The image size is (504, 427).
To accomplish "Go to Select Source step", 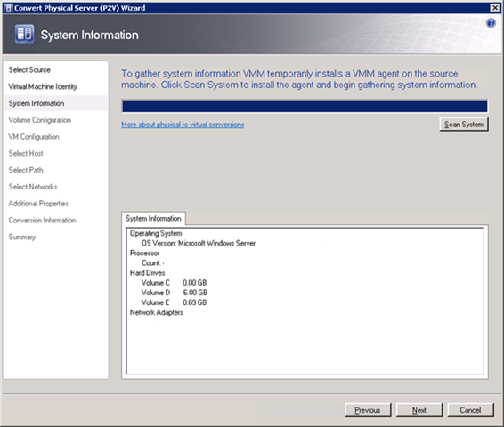I will pyautogui.click(x=29, y=70).
